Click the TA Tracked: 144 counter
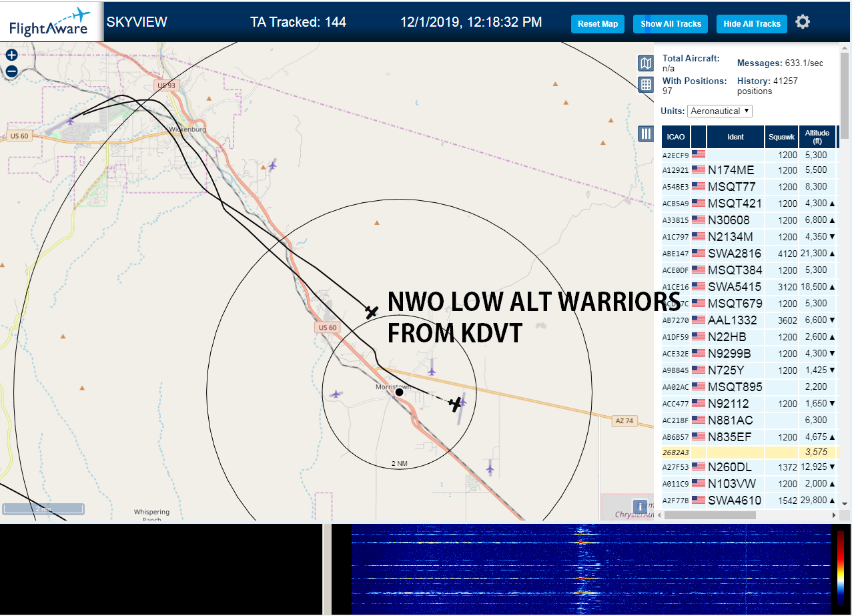The width and height of the screenshot is (852, 616). pos(298,22)
